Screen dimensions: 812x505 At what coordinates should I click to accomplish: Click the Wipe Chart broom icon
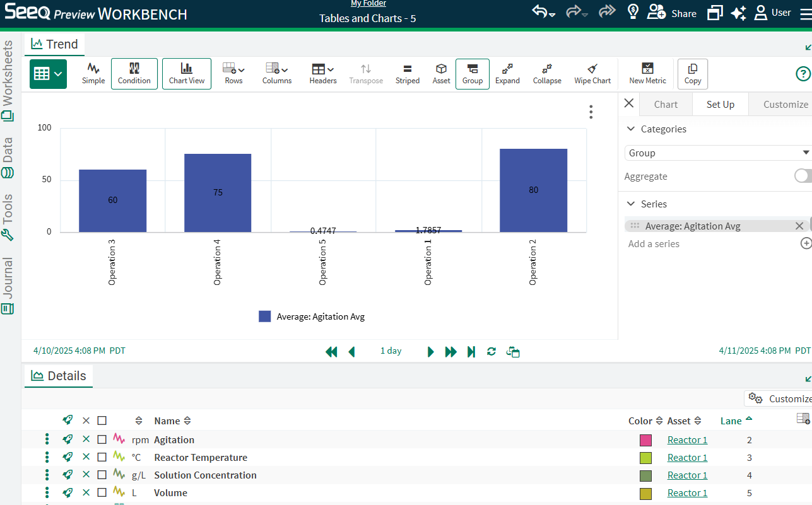click(592, 69)
